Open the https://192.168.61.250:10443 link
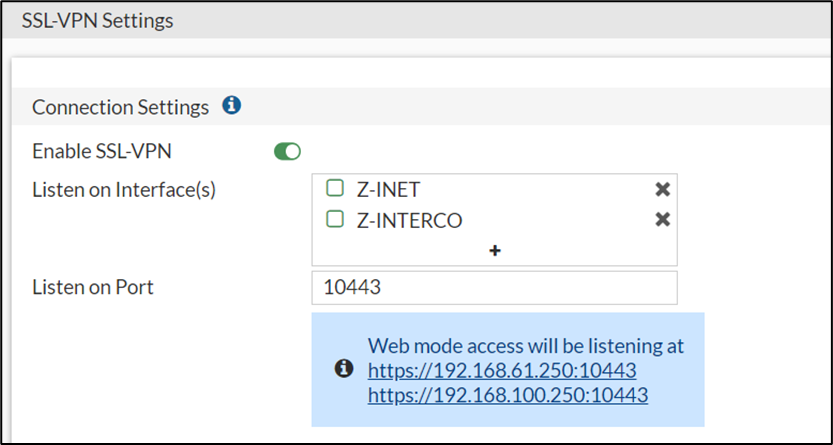 pyautogui.click(x=502, y=371)
